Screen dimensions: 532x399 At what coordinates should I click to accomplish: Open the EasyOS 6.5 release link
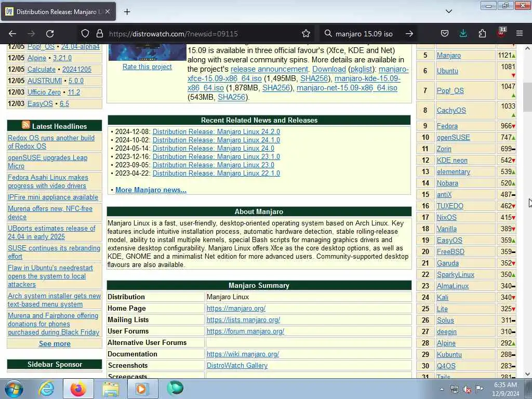[x=64, y=103]
